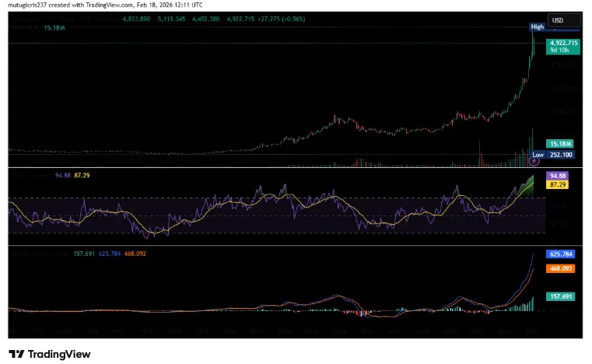The image size is (592, 364).
Task: Click the purple event marker beside Low label
Action: (x=535, y=161)
